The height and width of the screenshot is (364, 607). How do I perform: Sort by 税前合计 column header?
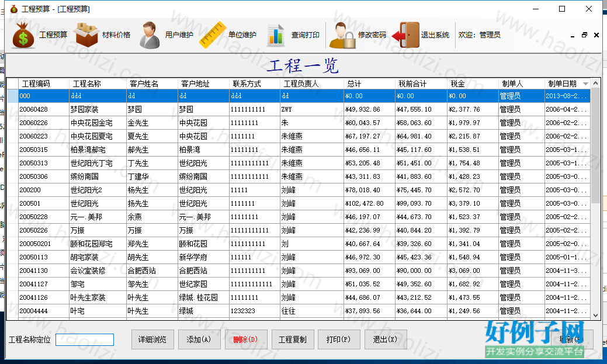point(421,84)
